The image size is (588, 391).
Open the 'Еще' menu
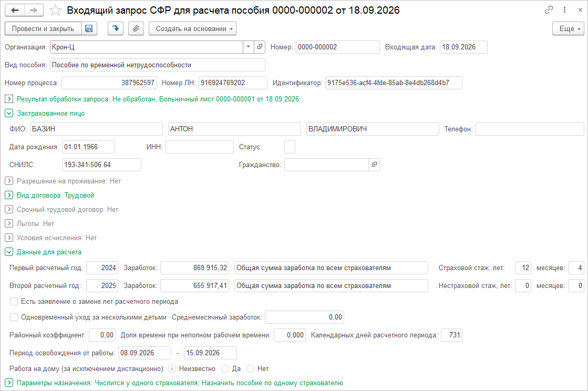click(x=568, y=28)
